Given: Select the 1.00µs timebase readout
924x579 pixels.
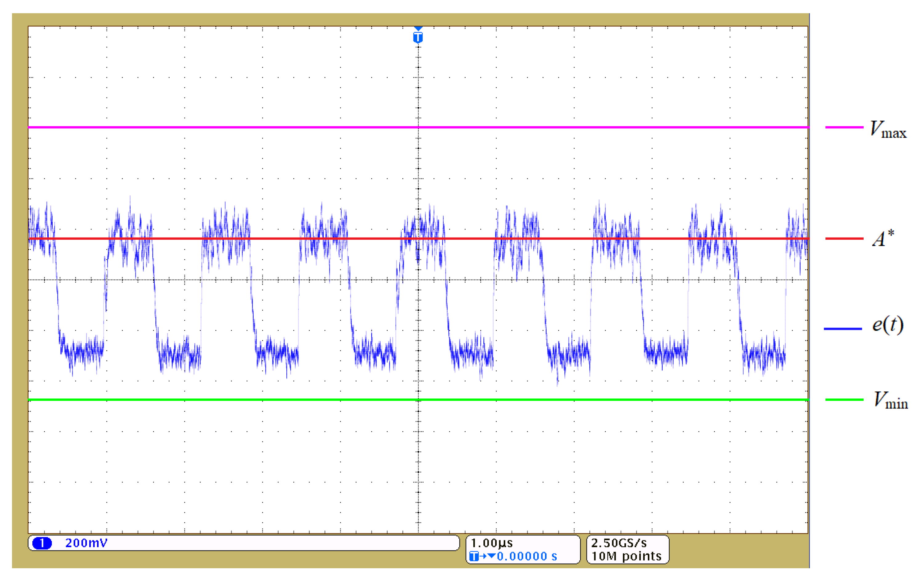Looking at the screenshot, I should pyautogui.click(x=491, y=543).
